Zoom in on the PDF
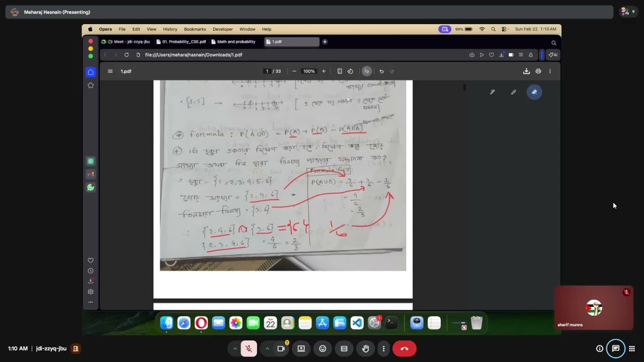This screenshot has width=644, height=362. pos(324,71)
